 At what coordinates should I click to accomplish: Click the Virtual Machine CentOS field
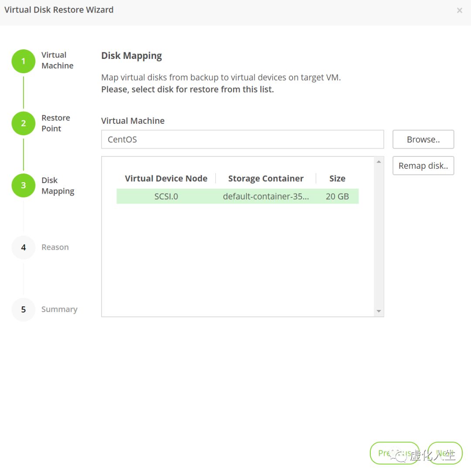(242, 139)
